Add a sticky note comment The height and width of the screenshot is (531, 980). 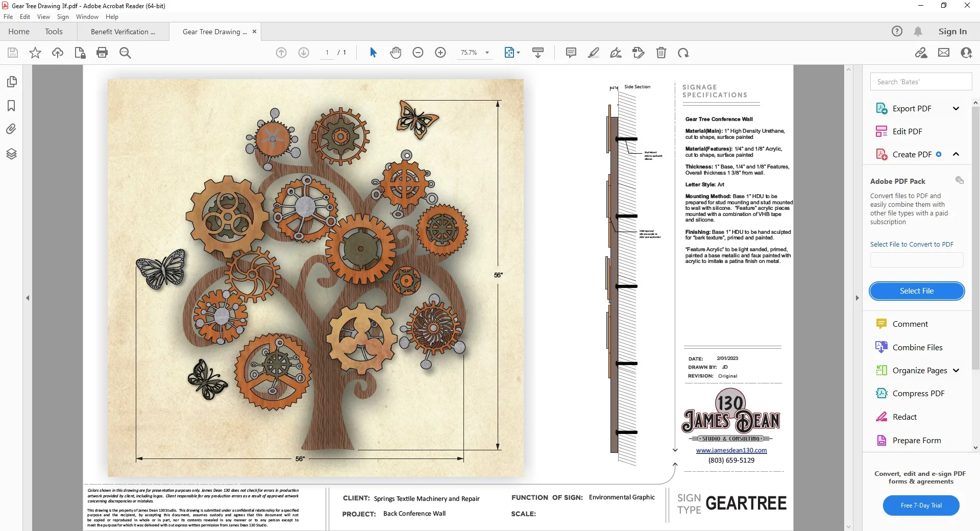(x=571, y=53)
